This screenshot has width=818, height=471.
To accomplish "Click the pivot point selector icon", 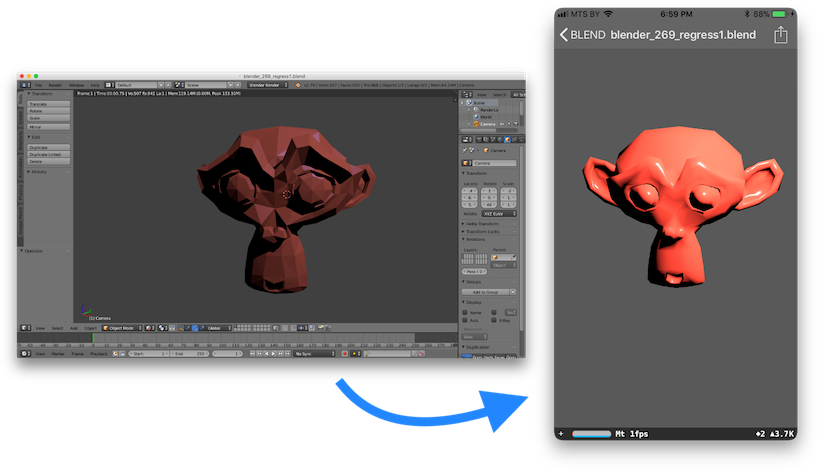I will [x=162, y=328].
